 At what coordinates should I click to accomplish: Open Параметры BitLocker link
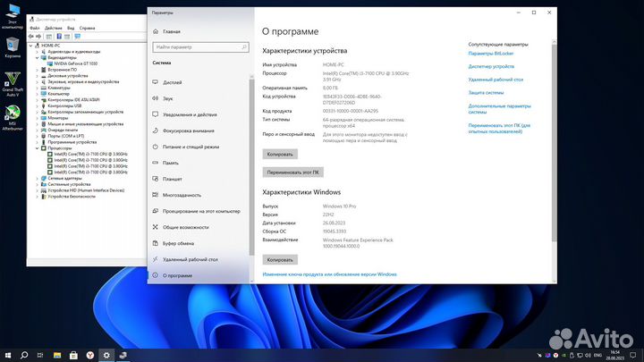490,54
